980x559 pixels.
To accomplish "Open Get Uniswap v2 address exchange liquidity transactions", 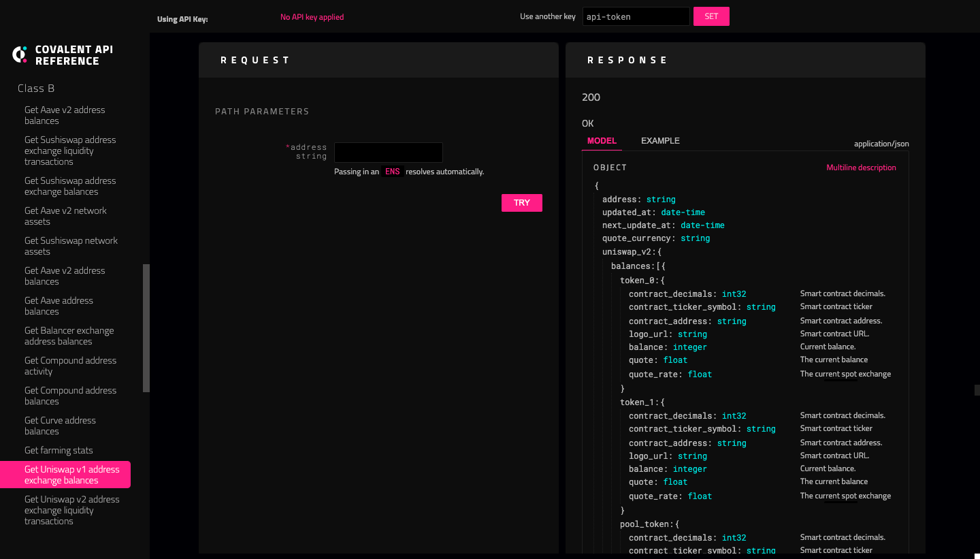I will coord(71,510).
